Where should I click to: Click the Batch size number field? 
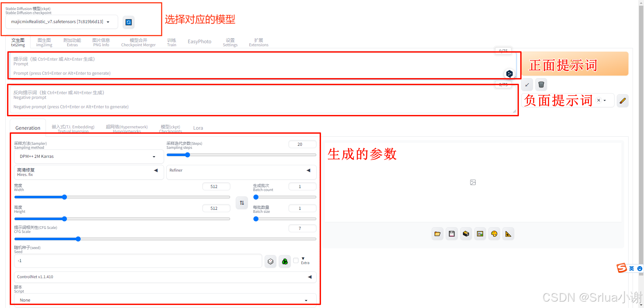coord(302,208)
